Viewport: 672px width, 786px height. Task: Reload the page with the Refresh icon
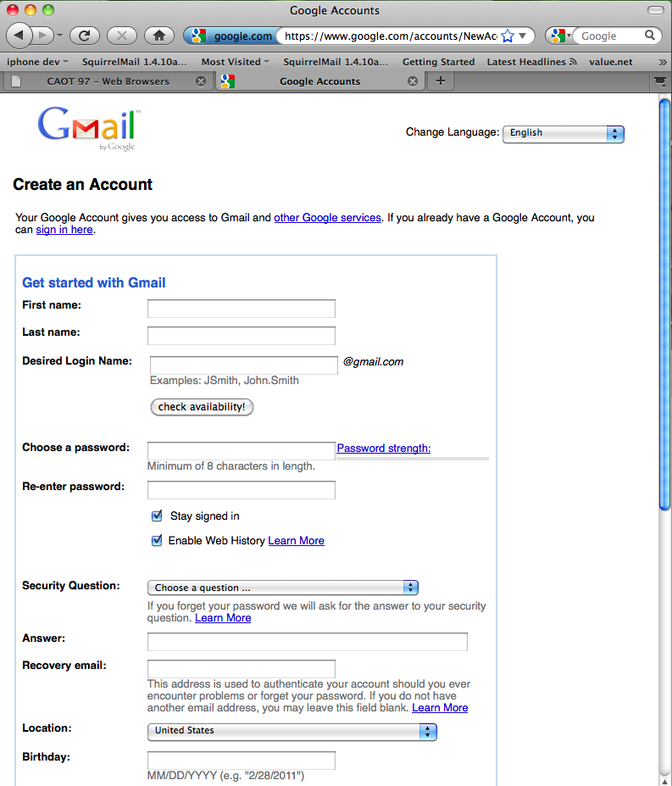tap(85, 36)
